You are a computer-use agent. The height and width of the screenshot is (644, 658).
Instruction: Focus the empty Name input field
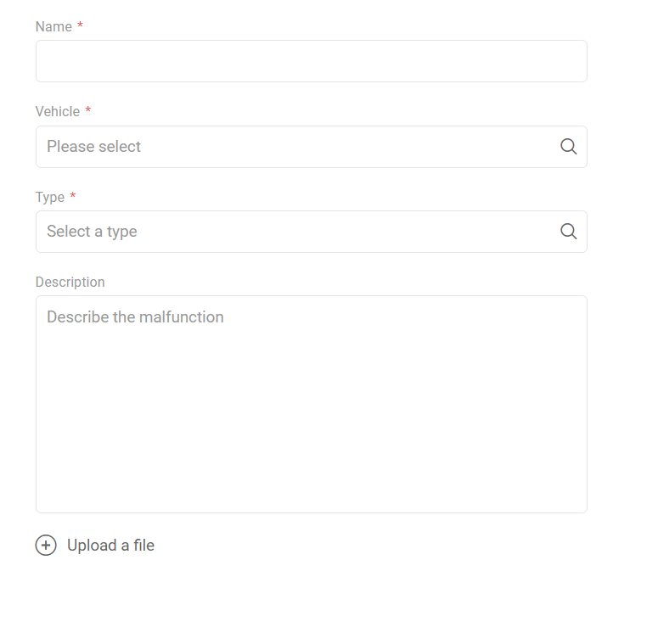tap(312, 61)
